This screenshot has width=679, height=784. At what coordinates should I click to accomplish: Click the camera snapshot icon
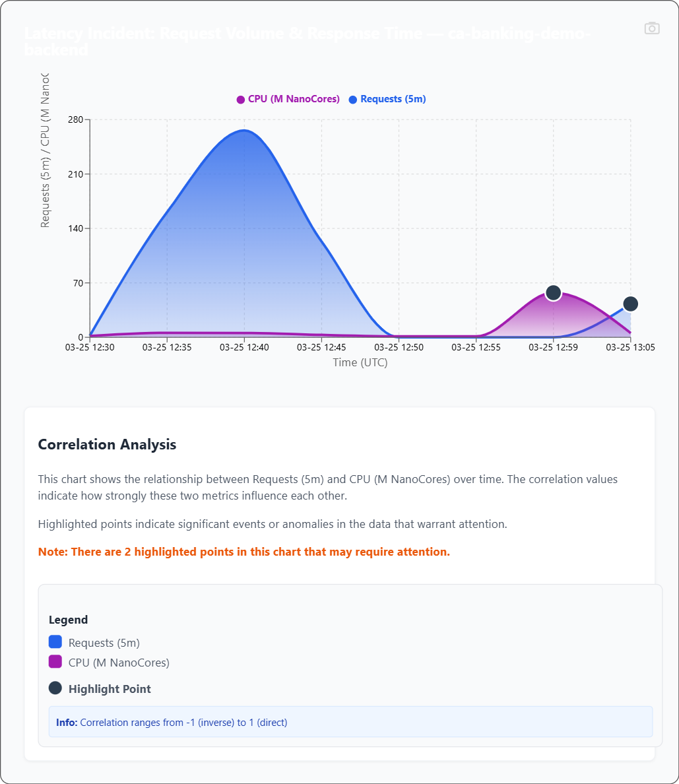(652, 28)
